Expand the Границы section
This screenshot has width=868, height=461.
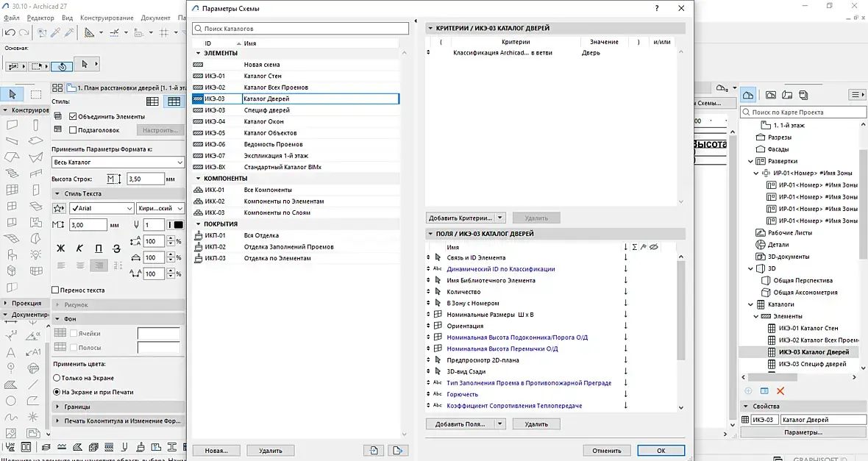pos(57,407)
